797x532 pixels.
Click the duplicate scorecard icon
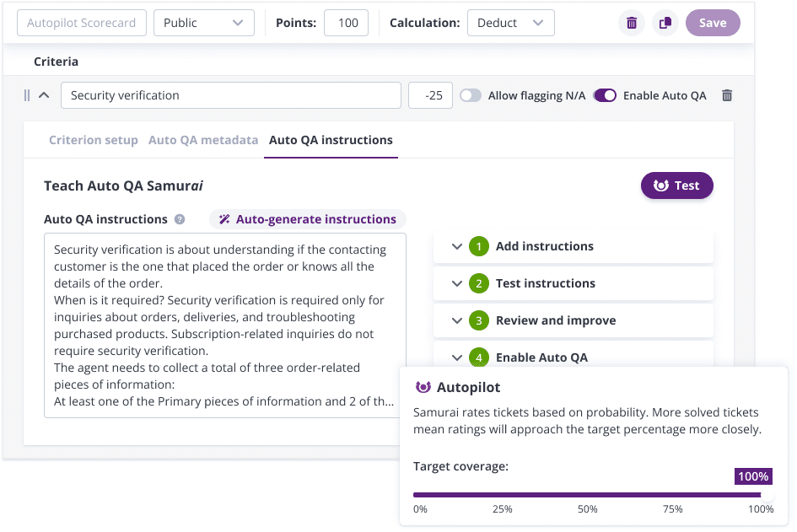(x=665, y=23)
